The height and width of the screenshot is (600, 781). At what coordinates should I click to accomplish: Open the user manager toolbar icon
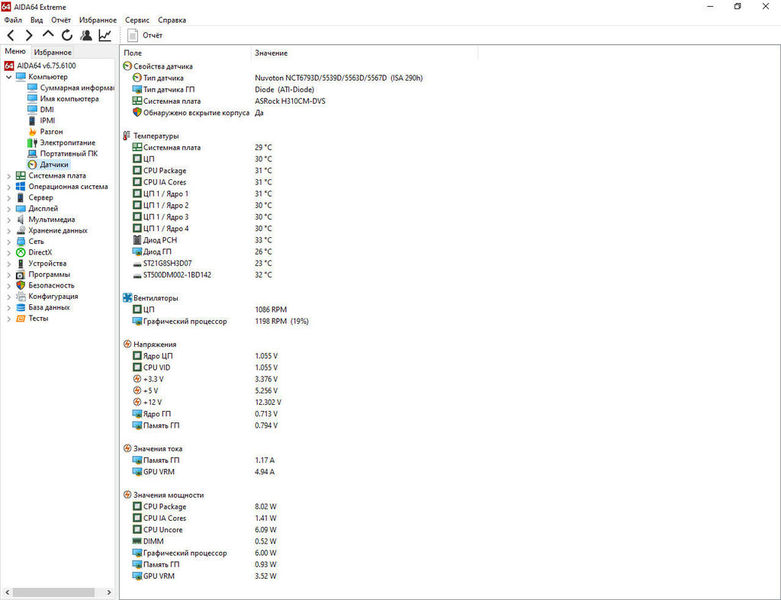(86, 35)
